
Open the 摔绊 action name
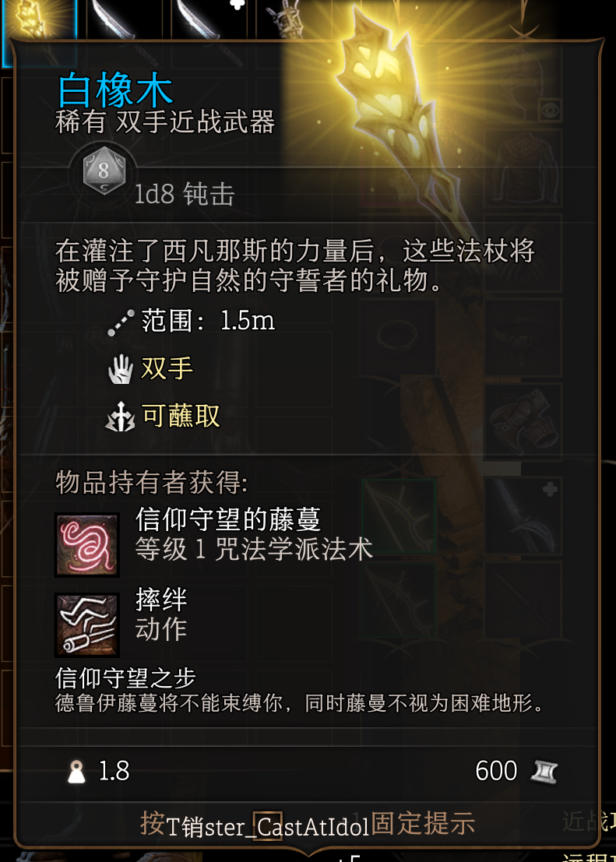point(161,600)
